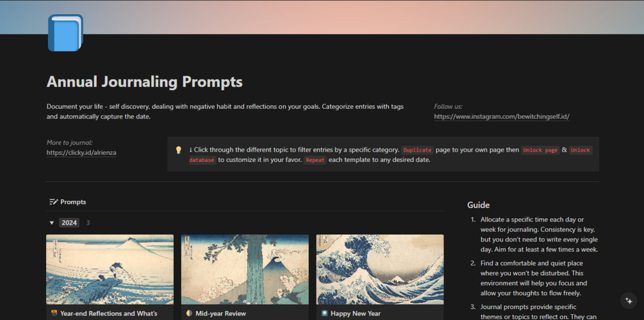
Task: Click the Duplicate code tag
Action: tap(417, 150)
